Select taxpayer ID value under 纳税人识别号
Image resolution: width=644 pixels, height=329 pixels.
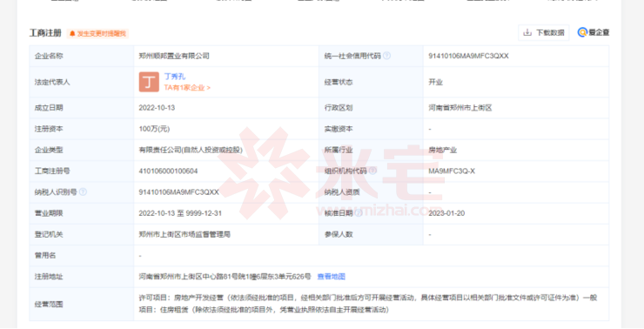pos(178,191)
